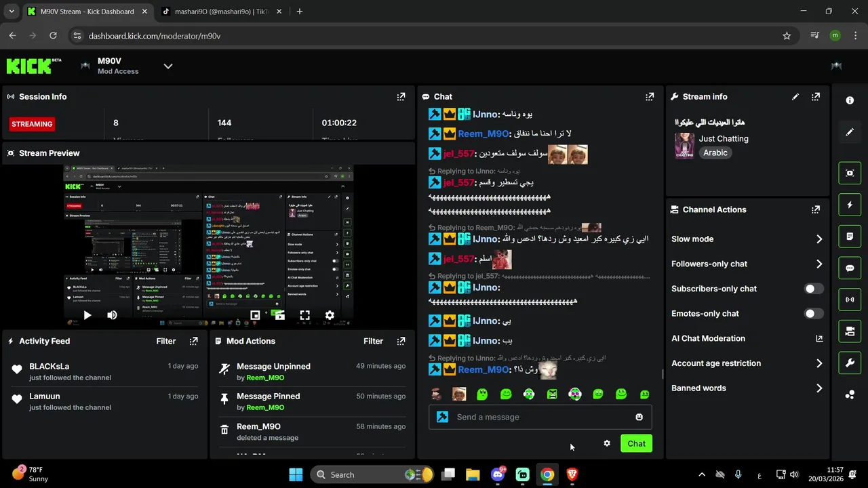This screenshot has height=488, width=868.
Task: Click the browser address bar
Action: 434,36
